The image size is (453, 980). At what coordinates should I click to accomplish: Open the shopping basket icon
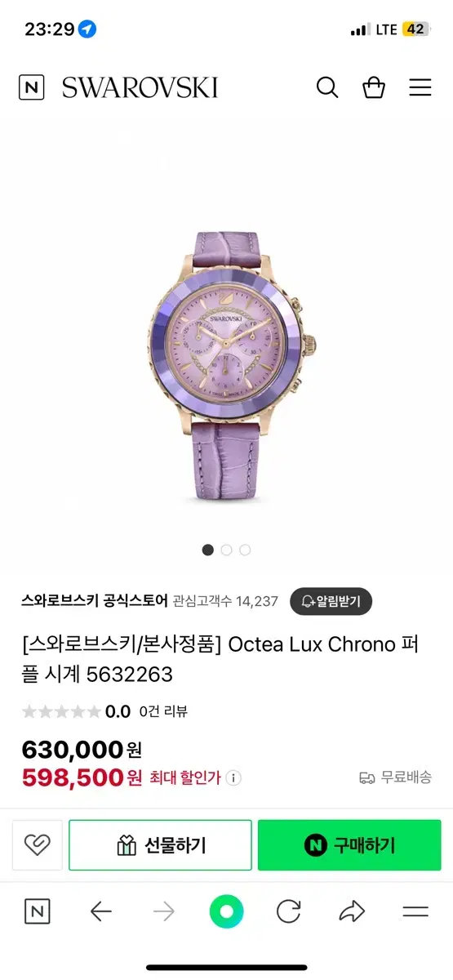coord(374,87)
